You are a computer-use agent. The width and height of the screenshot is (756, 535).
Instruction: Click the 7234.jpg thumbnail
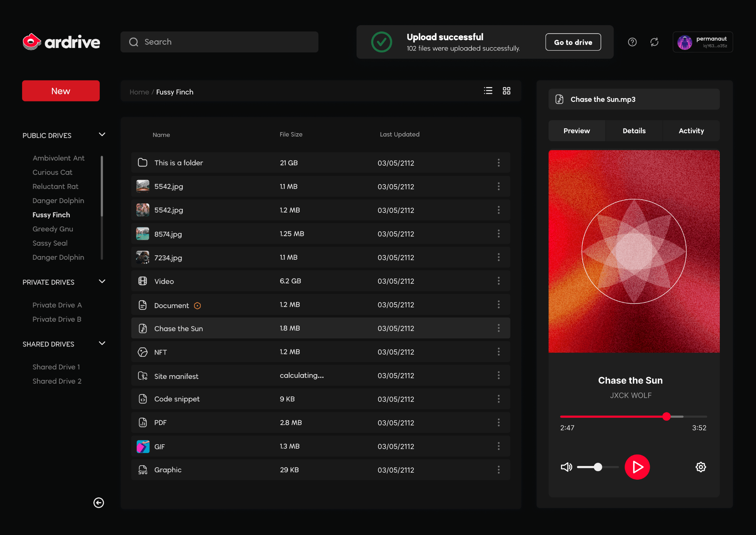pyautogui.click(x=142, y=257)
